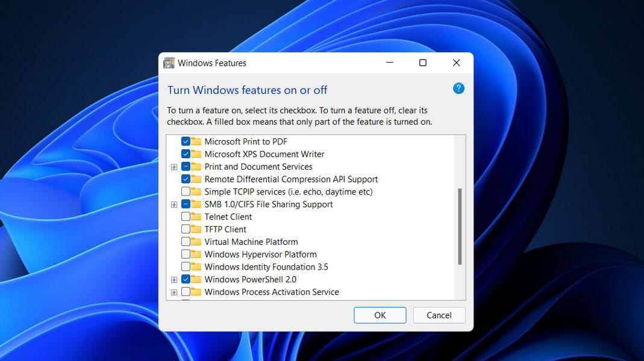Image resolution: width=644 pixels, height=361 pixels.
Task: Click the Windows Features icon in title bar
Action: point(170,63)
